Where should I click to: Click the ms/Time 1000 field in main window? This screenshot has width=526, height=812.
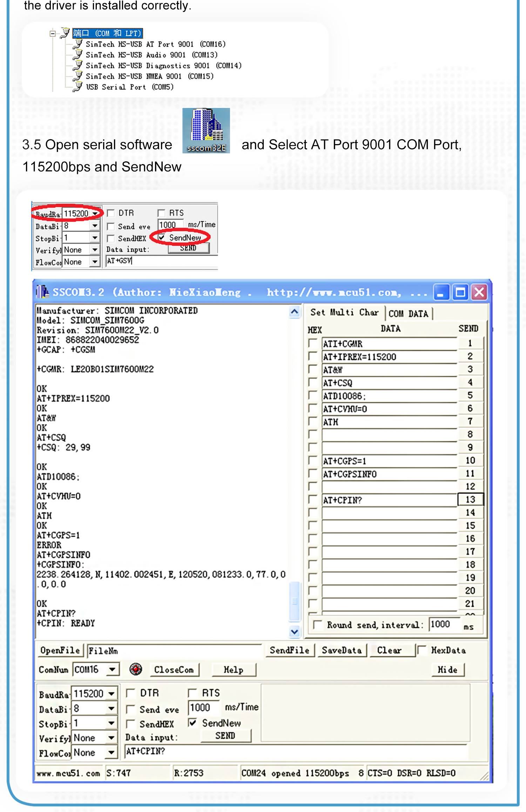204,707
